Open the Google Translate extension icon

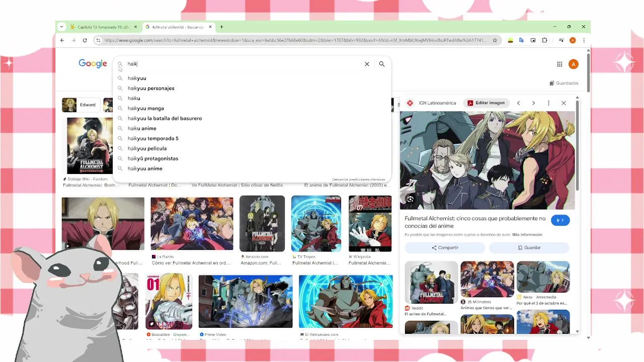point(522,40)
